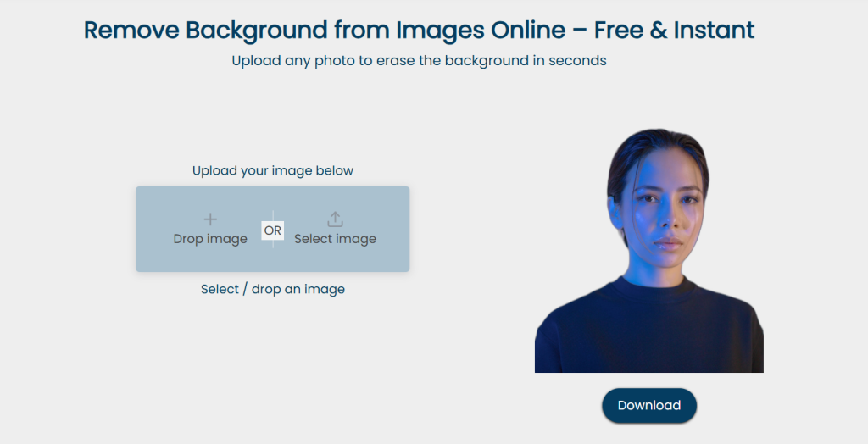Click "Free & Instant" in the page title
This screenshot has height=444, width=868.
tap(674, 31)
